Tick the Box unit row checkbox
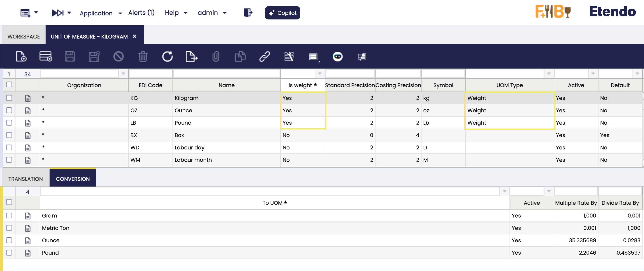The image size is (644, 271). 9,135
